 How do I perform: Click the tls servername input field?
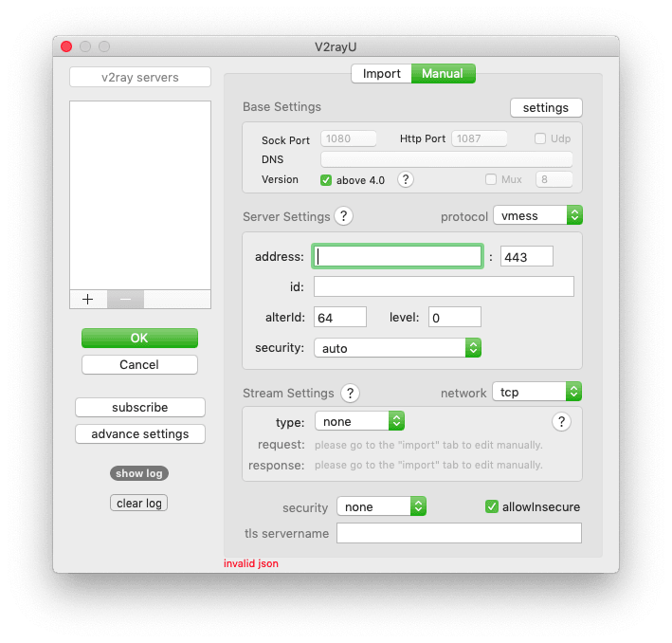click(x=459, y=533)
